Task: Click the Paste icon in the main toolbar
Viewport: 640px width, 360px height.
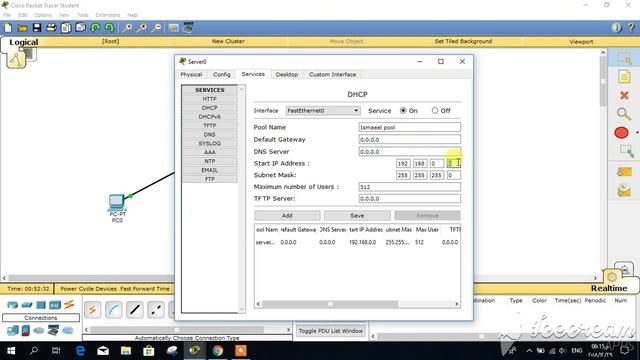Action: [x=80, y=28]
